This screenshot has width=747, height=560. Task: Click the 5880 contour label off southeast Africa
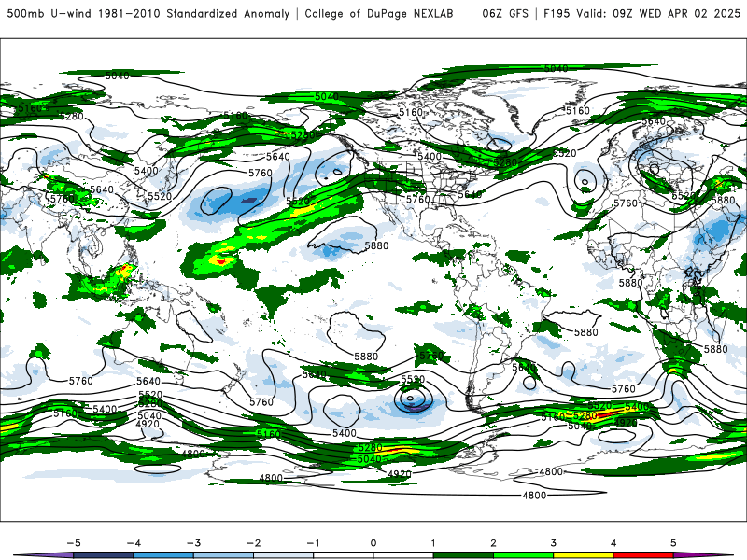715,349
